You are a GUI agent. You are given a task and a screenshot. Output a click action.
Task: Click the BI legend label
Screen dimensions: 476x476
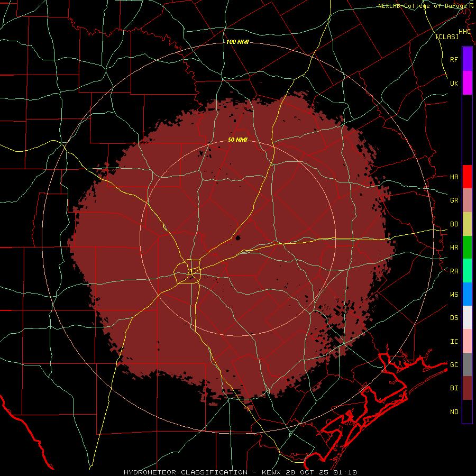[x=454, y=388]
